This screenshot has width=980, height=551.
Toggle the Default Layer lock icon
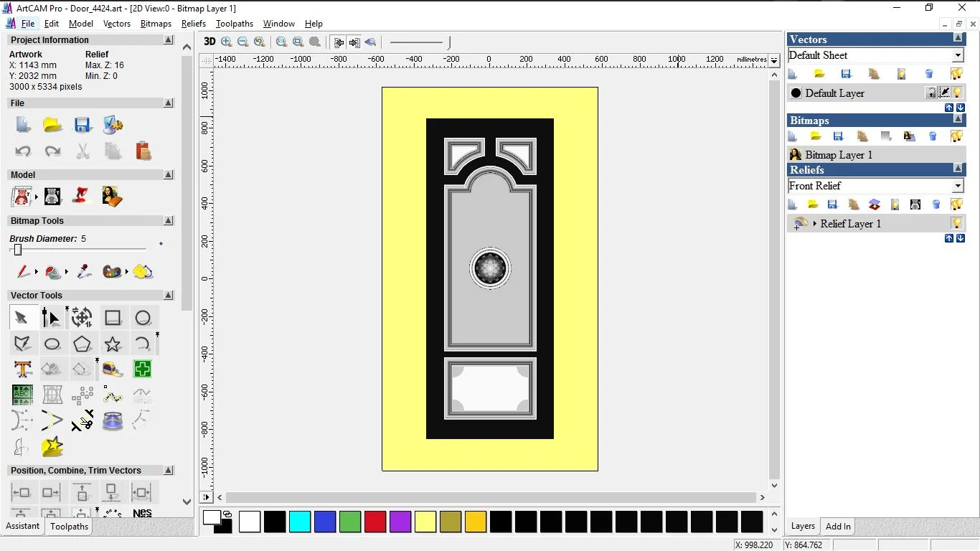pos(930,93)
